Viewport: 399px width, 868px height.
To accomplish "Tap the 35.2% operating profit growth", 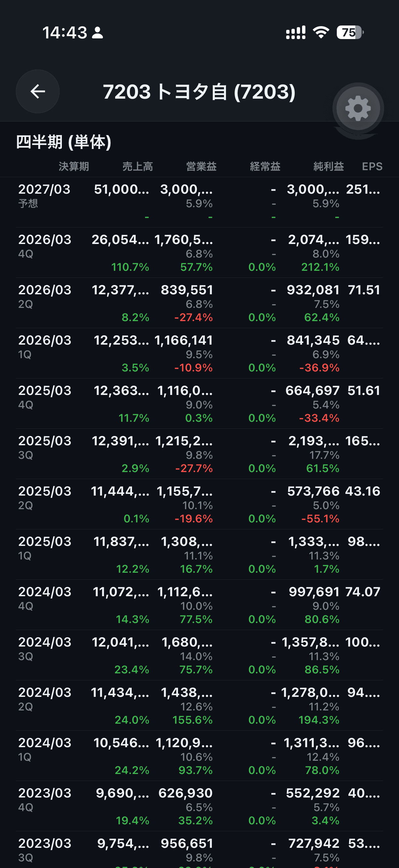I will point(195,820).
